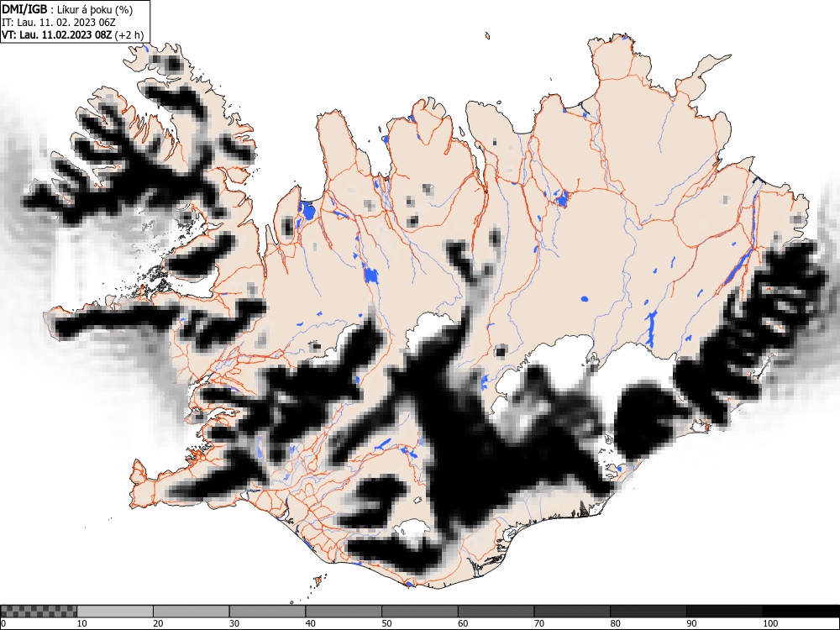840x630 pixels.
Task: Click the title "DMI/IGB : Líkur á þoku (%)"
Action: pos(67,9)
